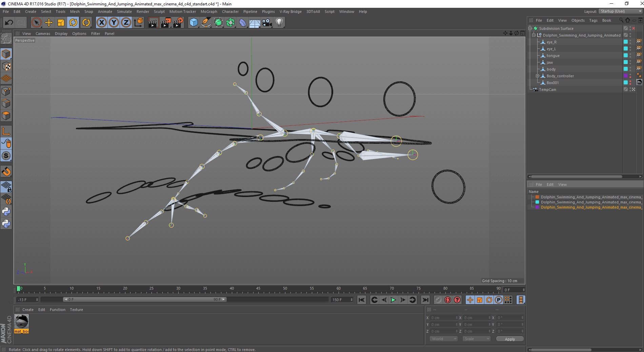This screenshot has height=352, width=644.
Task: Select the Move tool icon
Action: pyautogui.click(x=49, y=22)
